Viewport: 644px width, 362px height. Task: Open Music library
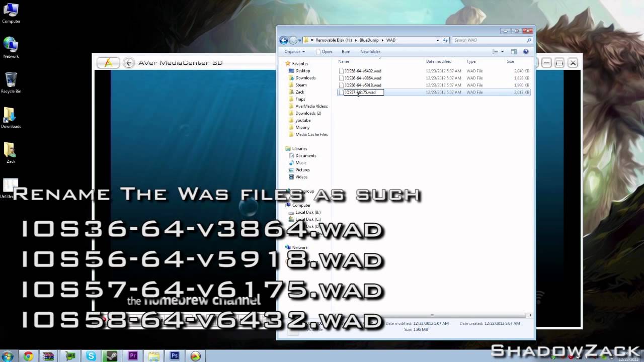click(x=301, y=162)
